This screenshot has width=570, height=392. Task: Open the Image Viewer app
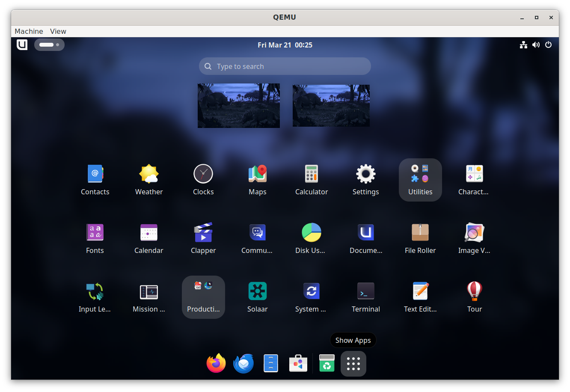point(474,238)
